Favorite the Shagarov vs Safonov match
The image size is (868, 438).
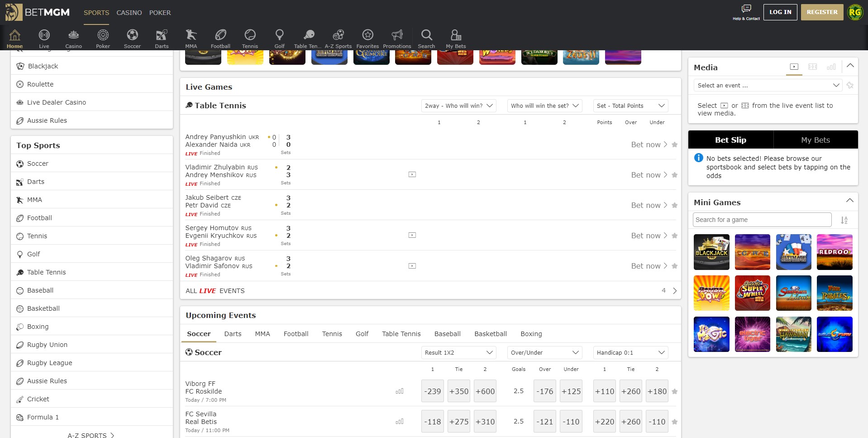tap(674, 266)
